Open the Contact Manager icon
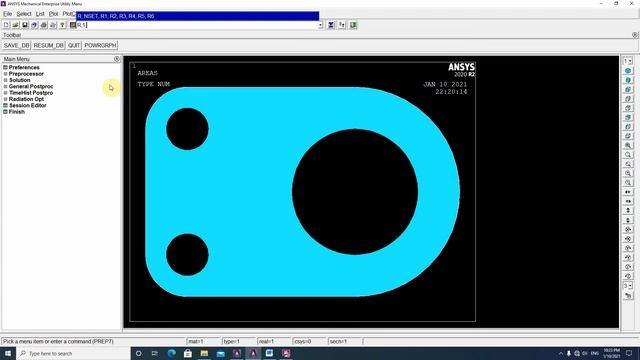This screenshot has width=640, height=360. [353, 25]
